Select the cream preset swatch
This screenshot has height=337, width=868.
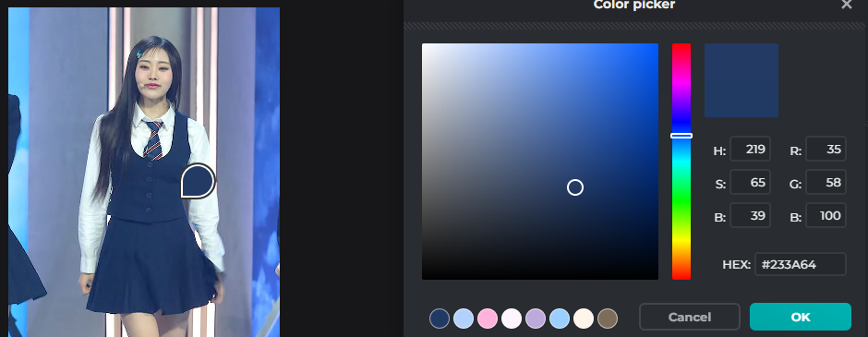pyautogui.click(x=584, y=319)
